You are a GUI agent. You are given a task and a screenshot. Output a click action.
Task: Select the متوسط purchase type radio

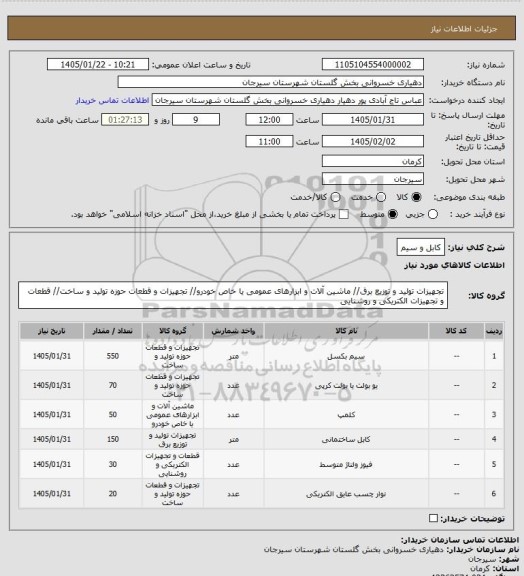pyautogui.click(x=393, y=214)
